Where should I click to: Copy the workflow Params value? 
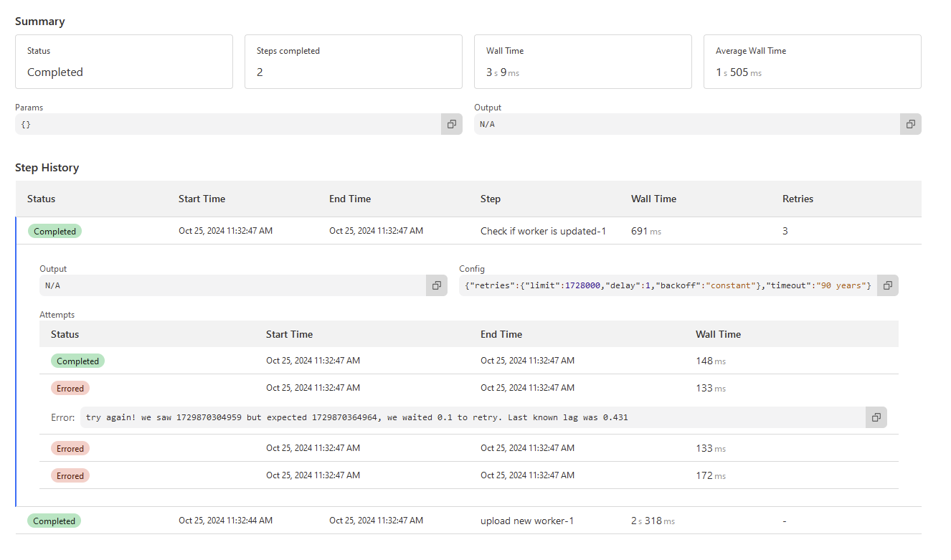[x=452, y=124]
